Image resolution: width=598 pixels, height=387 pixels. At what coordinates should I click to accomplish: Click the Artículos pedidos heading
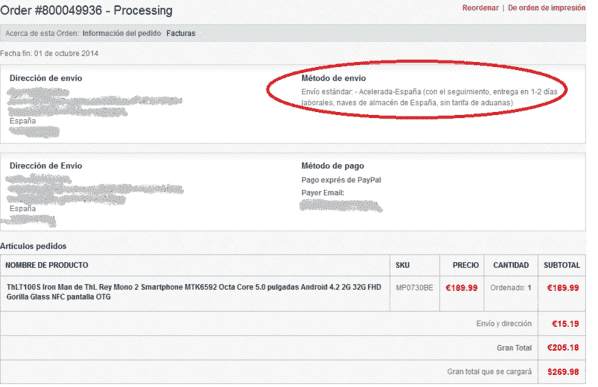click(x=33, y=246)
